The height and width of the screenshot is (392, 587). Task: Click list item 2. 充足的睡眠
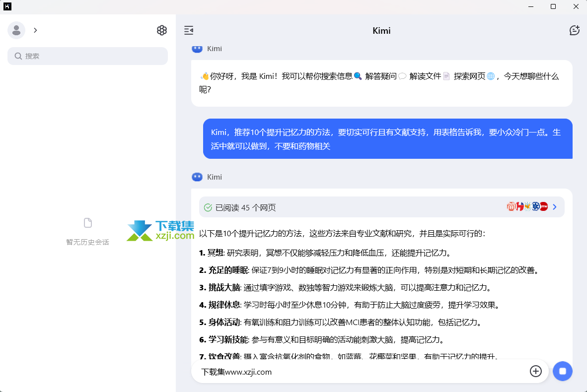[x=370, y=270]
